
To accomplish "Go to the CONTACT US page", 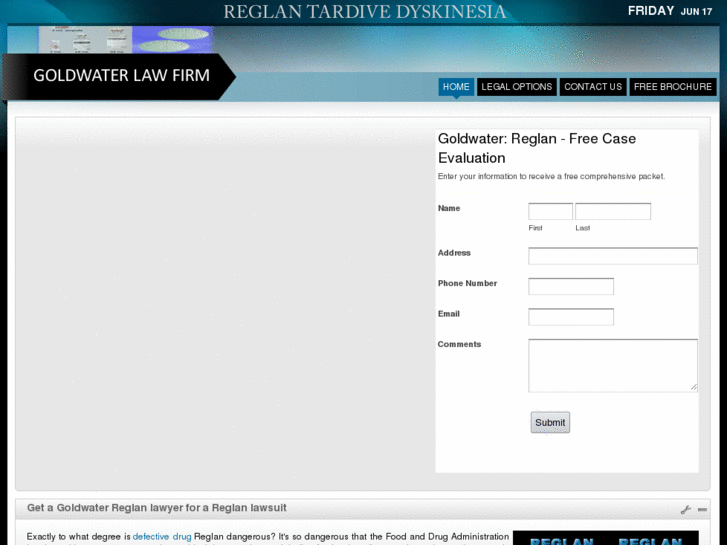I will click(593, 87).
